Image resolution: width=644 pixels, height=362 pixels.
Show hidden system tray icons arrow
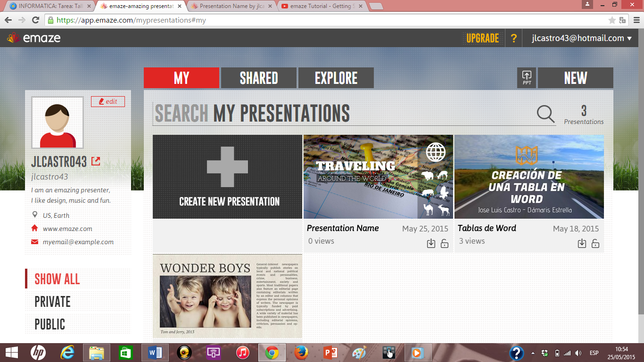point(533,353)
